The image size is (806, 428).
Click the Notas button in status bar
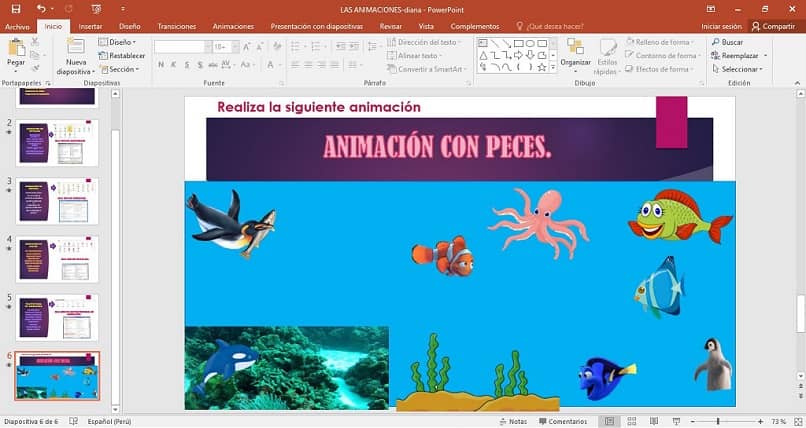pyautogui.click(x=513, y=421)
